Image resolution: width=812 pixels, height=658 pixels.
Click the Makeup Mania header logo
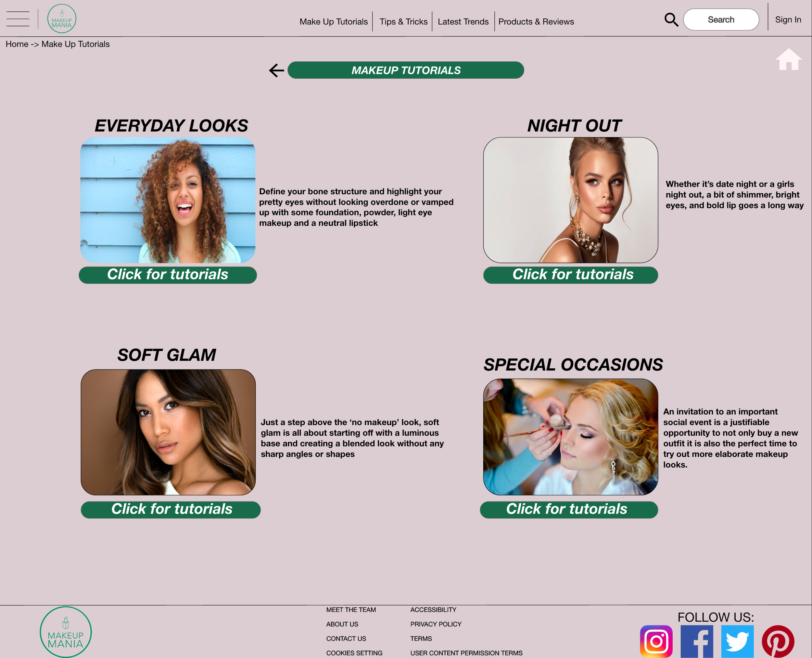coord(62,19)
